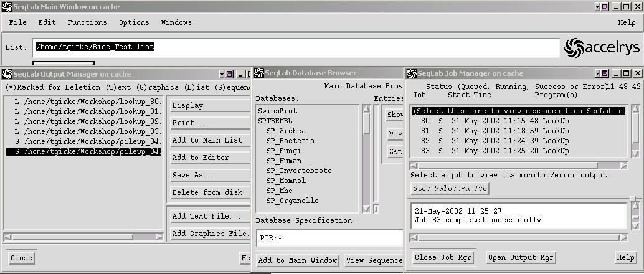Screen dimensions: 644x274
Task: Select the G pileup_84 graphics entry
Action: click(x=83, y=141)
